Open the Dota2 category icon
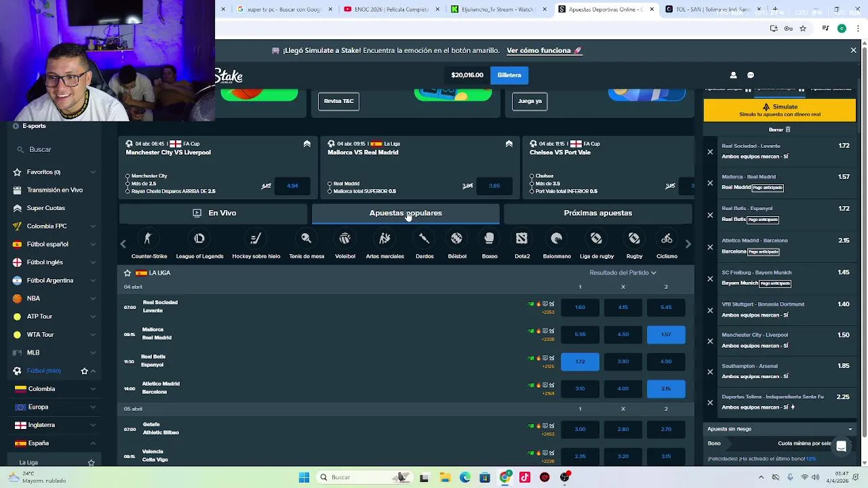 point(521,239)
